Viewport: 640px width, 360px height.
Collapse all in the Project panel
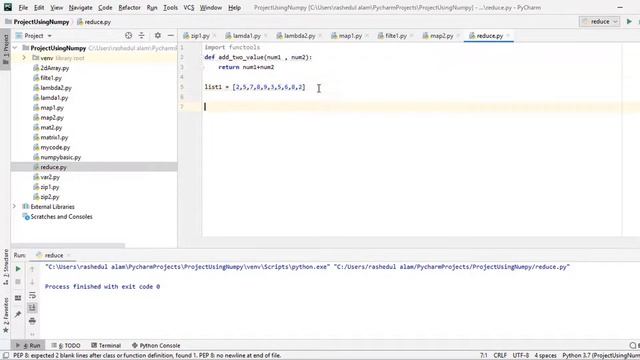(141, 36)
